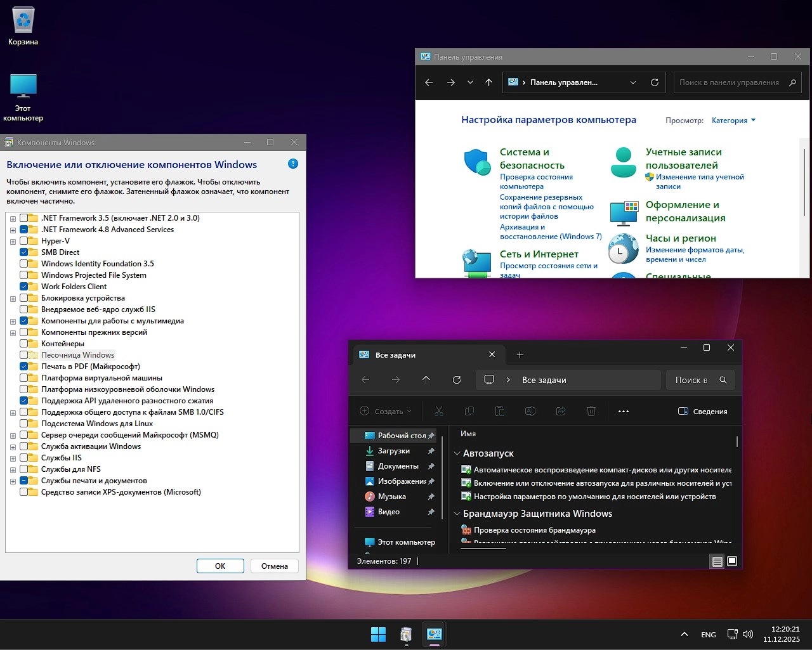Uncheck the SMB Direct component
This screenshot has height=650, width=812.
tap(24, 252)
